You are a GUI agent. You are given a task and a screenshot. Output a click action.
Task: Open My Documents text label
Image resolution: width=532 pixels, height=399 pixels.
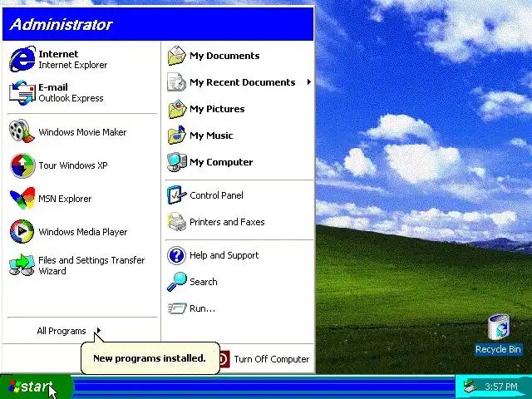pos(224,56)
